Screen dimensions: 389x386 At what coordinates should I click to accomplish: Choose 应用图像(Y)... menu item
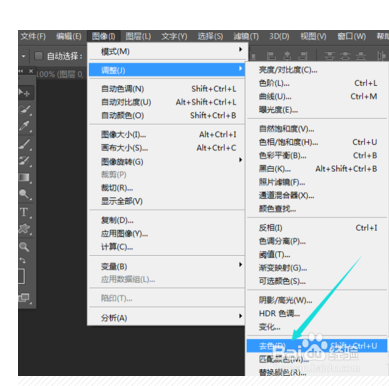point(167,234)
